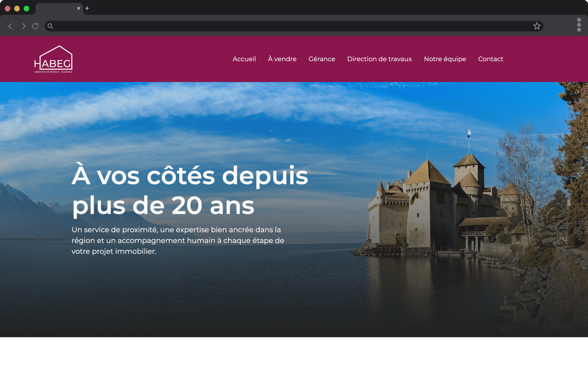Click the browser back arrow
588x368 pixels.
(10, 26)
